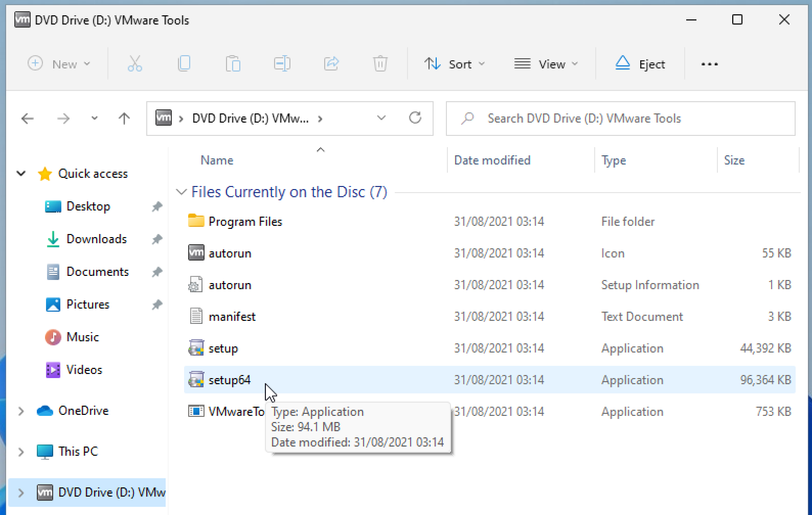Expand the OneDrive tree node
The height and width of the screenshot is (515, 812).
coord(21,411)
